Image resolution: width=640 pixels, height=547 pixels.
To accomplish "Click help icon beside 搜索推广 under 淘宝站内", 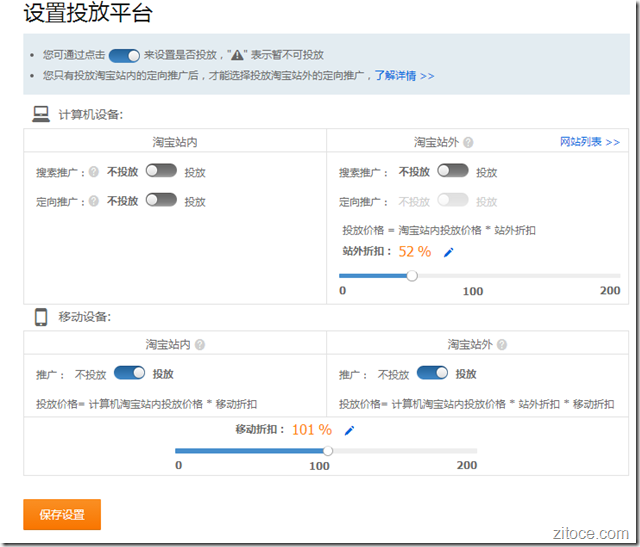I will (94, 172).
